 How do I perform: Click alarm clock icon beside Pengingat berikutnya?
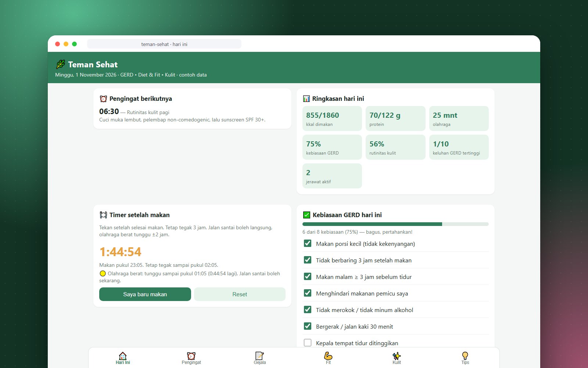pos(103,99)
